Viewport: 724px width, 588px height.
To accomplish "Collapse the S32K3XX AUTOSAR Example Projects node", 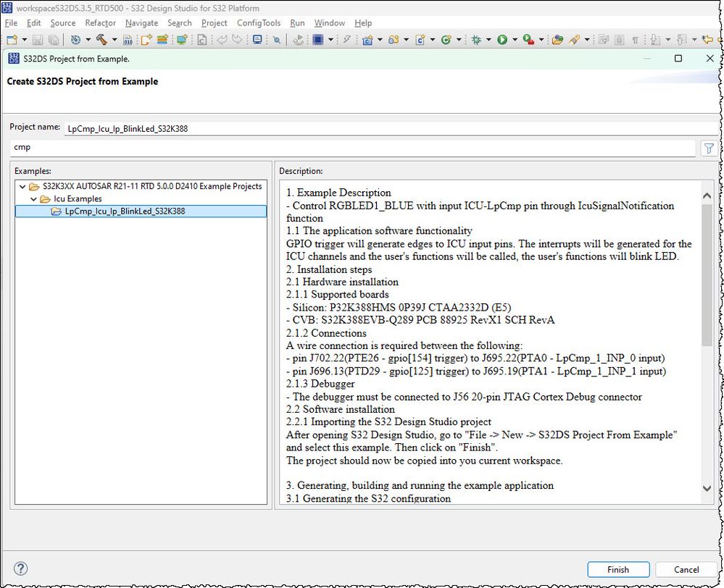I will tap(22, 186).
